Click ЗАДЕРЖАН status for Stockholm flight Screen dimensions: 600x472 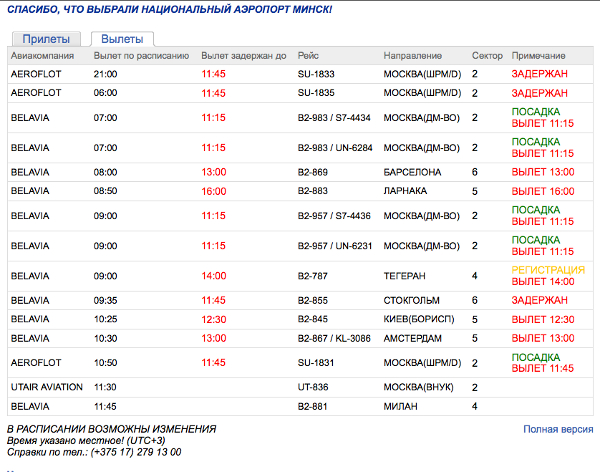[539, 300]
